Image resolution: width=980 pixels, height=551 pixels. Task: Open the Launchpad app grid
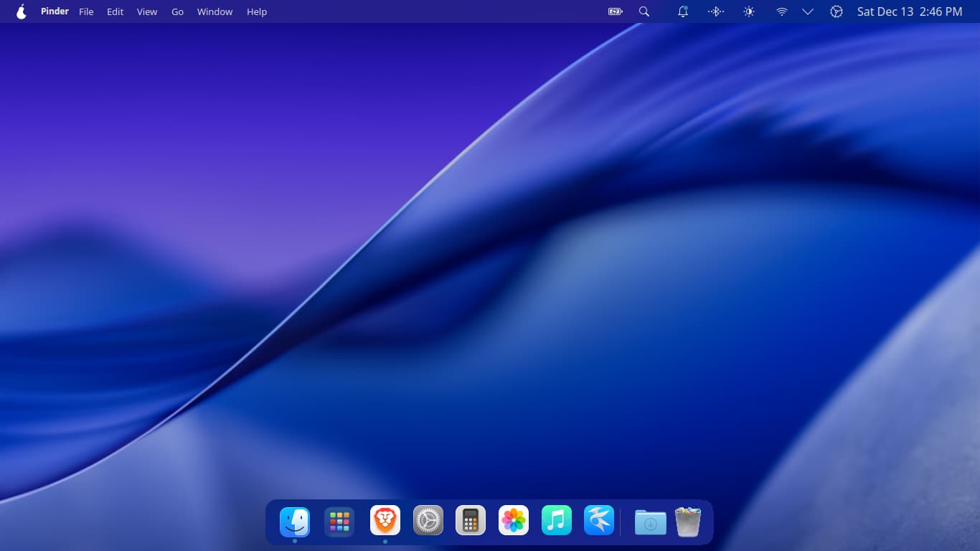tap(339, 522)
